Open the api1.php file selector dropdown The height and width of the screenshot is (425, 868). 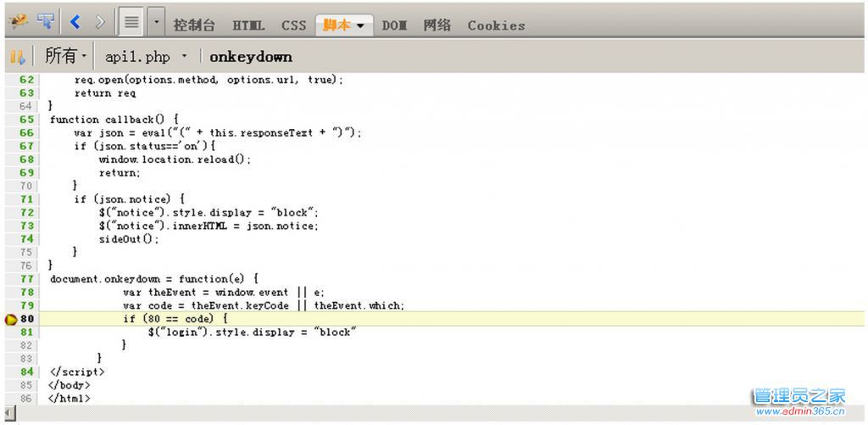coord(146,57)
